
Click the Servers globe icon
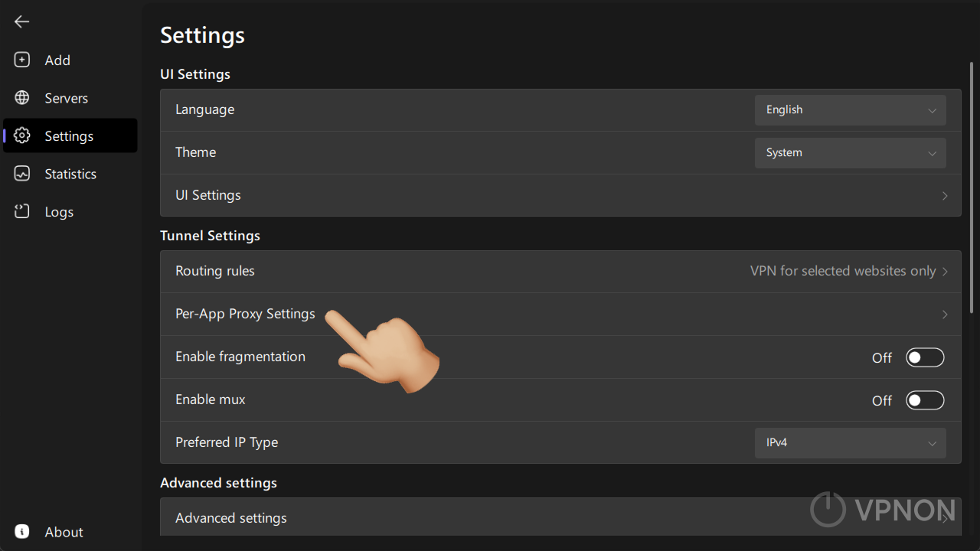[x=21, y=98]
